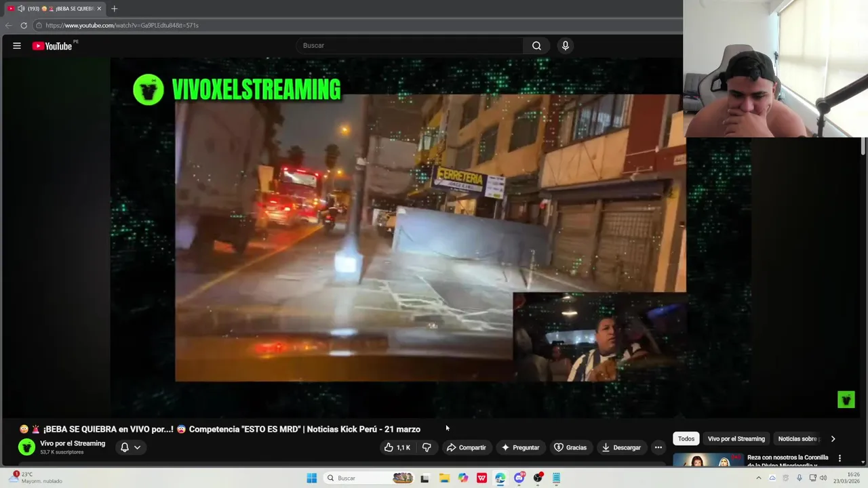Like the video with the thumbs up button
868x488 pixels.
tap(397, 447)
